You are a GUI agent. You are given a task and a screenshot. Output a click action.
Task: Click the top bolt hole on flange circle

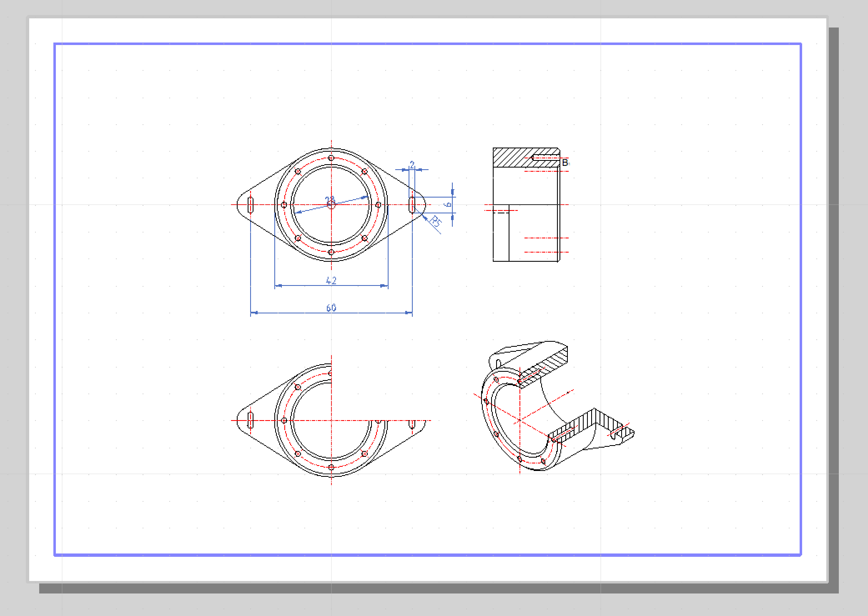tap(331, 158)
